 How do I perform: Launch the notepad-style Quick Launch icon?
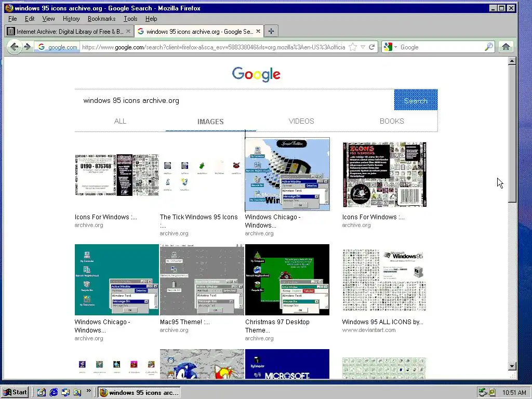[x=42, y=393]
